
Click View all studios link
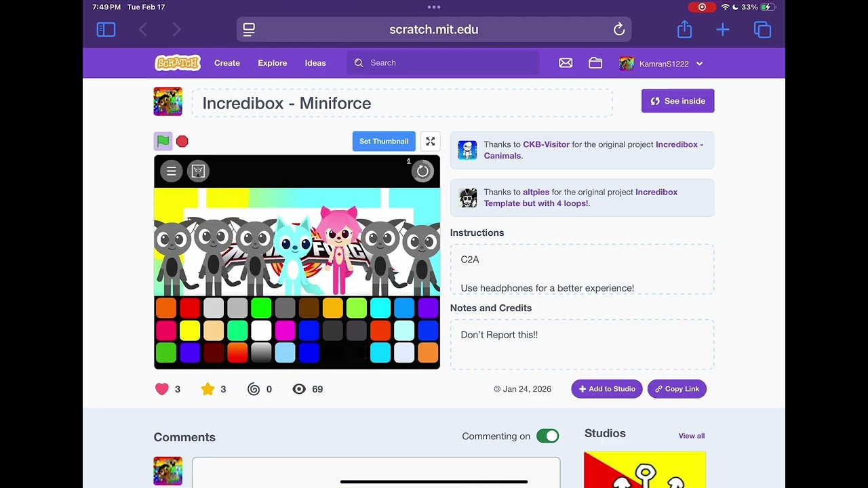pyautogui.click(x=692, y=436)
